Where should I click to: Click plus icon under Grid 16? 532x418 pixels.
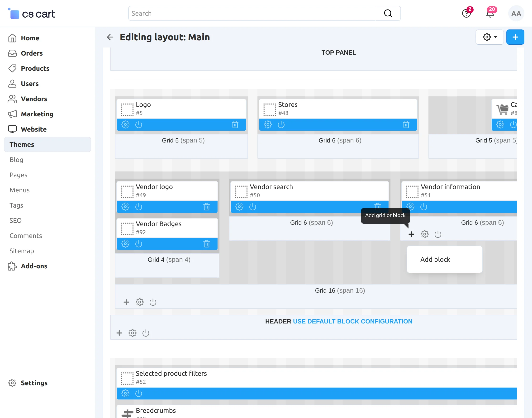(x=126, y=302)
